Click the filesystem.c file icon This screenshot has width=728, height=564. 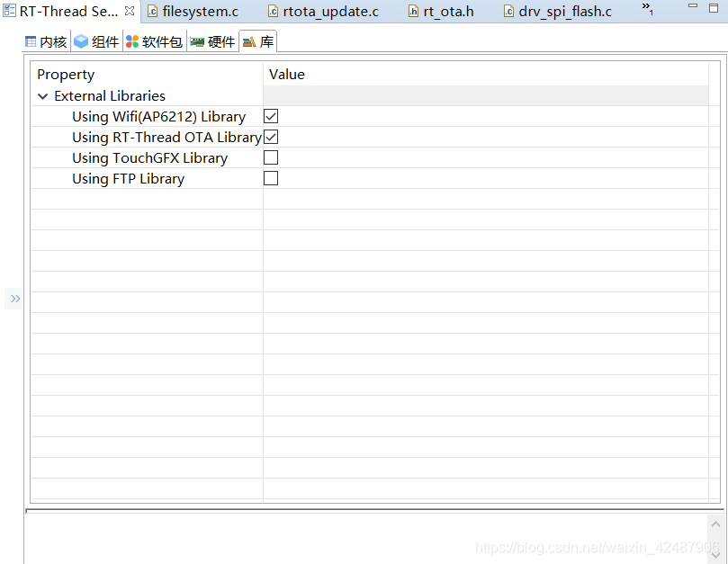coord(152,11)
